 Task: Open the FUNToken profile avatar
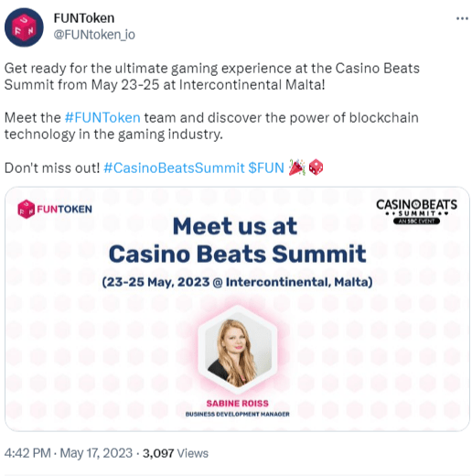[24, 27]
